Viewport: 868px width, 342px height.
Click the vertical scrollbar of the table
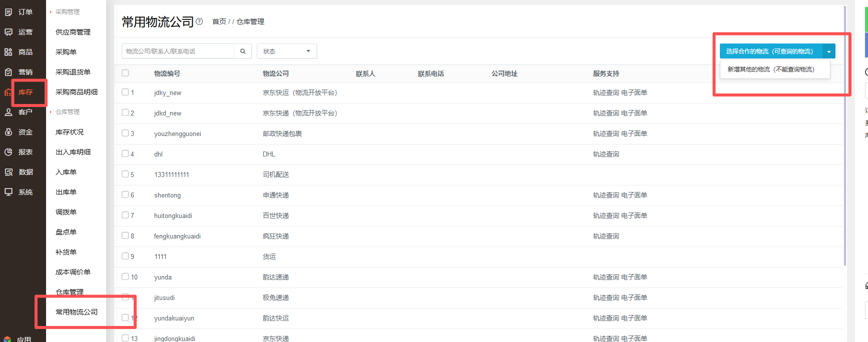(x=845, y=135)
